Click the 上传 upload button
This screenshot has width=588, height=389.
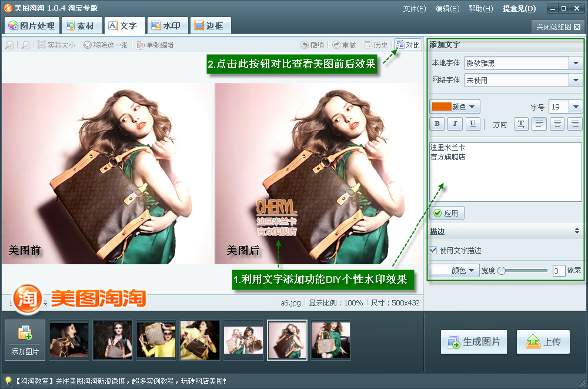click(543, 342)
